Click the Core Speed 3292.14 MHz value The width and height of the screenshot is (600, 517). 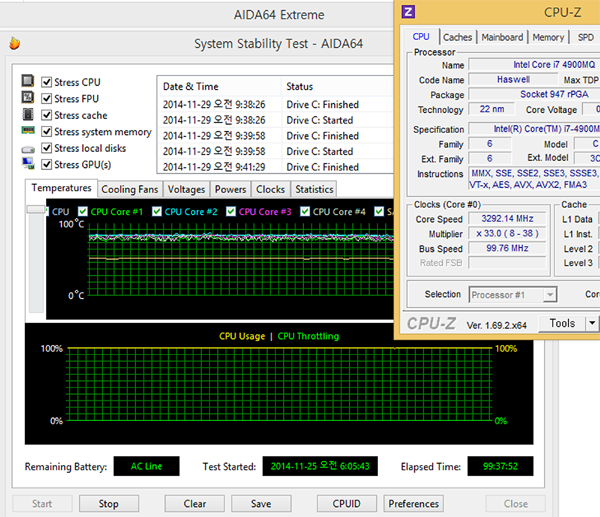point(507,219)
